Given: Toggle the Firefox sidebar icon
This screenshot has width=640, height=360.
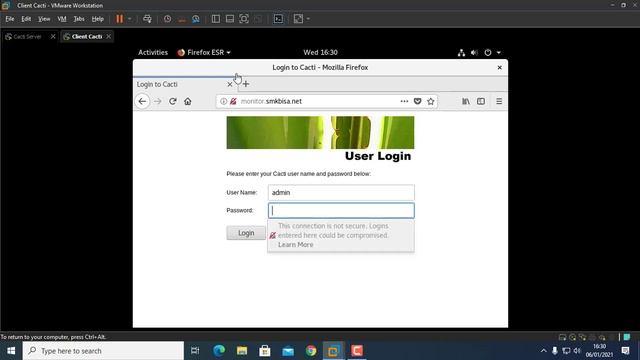Looking at the screenshot, I should [x=481, y=101].
